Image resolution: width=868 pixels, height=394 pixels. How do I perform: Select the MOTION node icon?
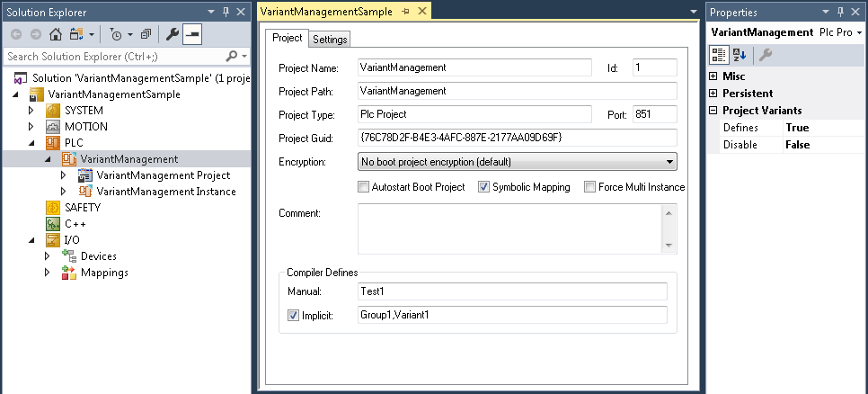click(x=53, y=126)
